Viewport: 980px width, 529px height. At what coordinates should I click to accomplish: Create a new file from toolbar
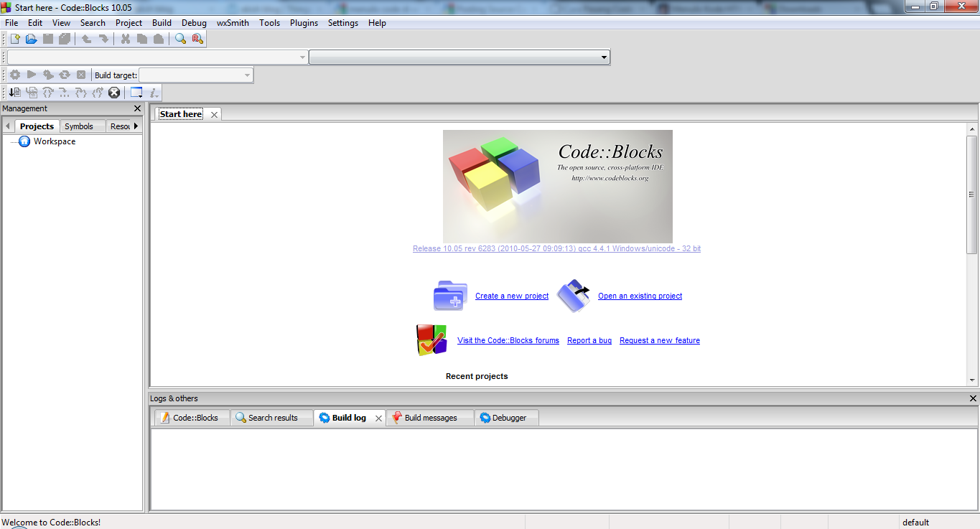tap(15, 39)
